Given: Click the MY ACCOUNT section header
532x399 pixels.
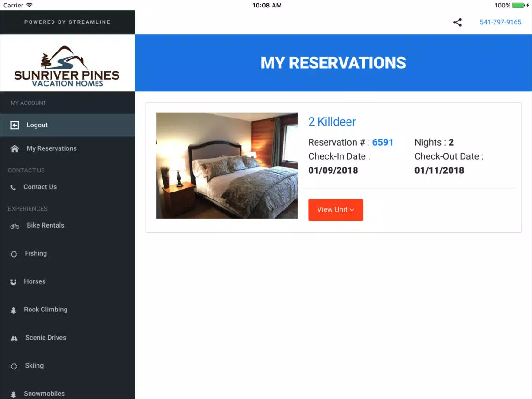Looking at the screenshot, I should pyautogui.click(x=28, y=103).
